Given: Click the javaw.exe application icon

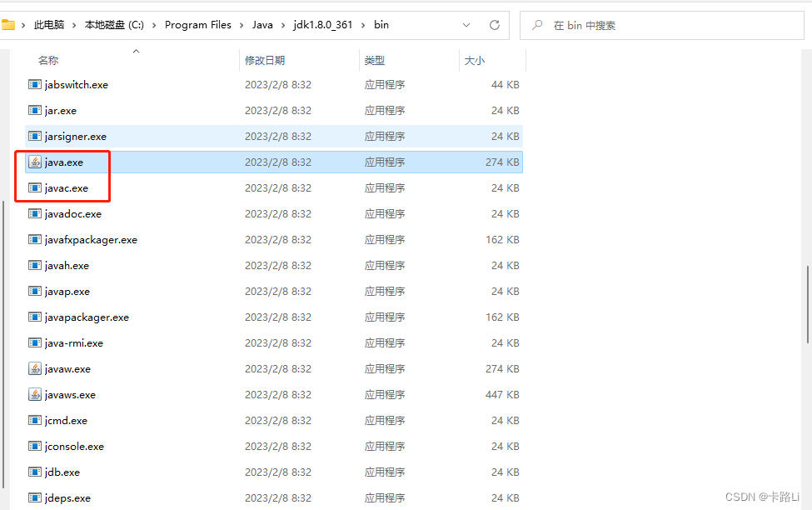Looking at the screenshot, I should coord(35,368).
